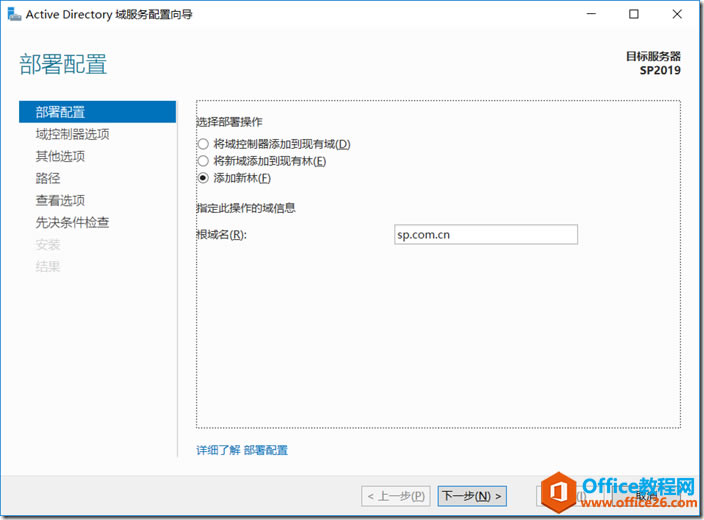Click the 选择部署操作 label
The height and width of the screenshot is (520, 704).
229,122
